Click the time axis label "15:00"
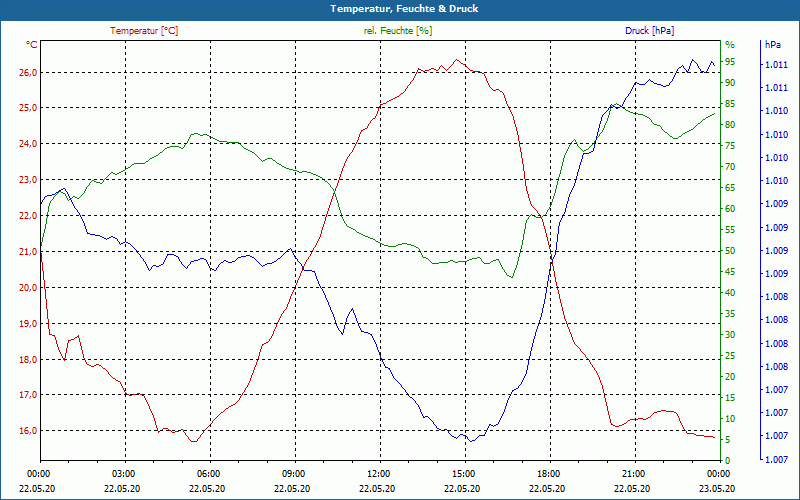Image resolution: width=800 pixels, height=500 pixels. (463, 474)
